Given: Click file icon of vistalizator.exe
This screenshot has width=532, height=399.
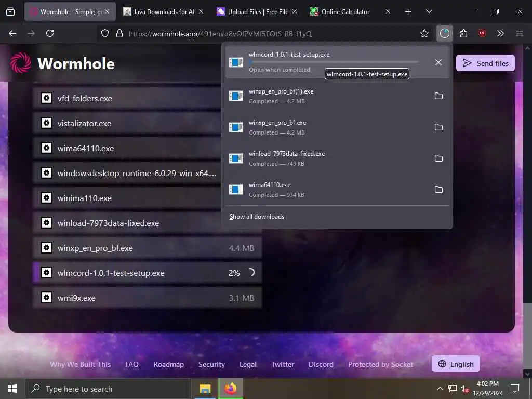Looking at the screenshot, I should tap(46, 123).
